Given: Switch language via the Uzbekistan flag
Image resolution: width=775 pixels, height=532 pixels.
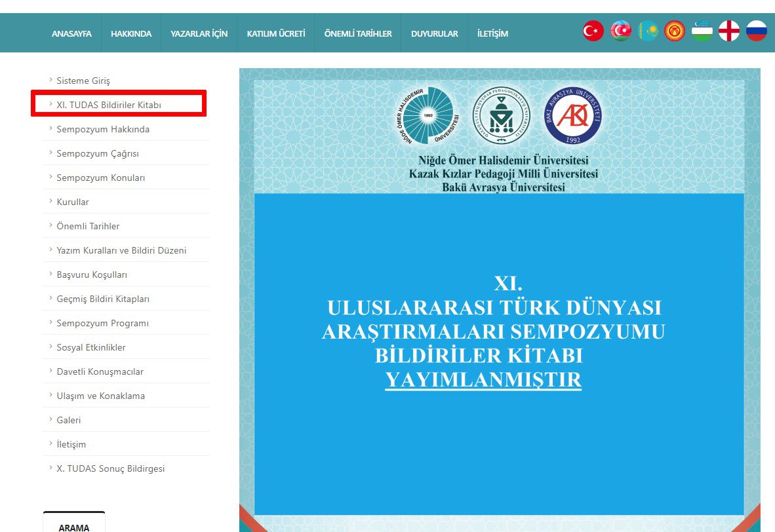Looking at the screenshot, I should click(x=702, y=29).
